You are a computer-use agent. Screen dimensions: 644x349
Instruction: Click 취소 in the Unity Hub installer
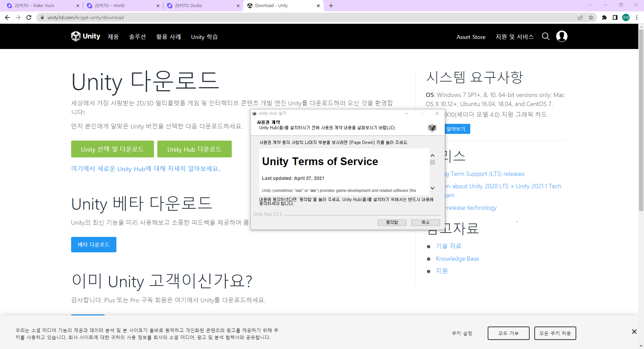(x=425, y=222)
